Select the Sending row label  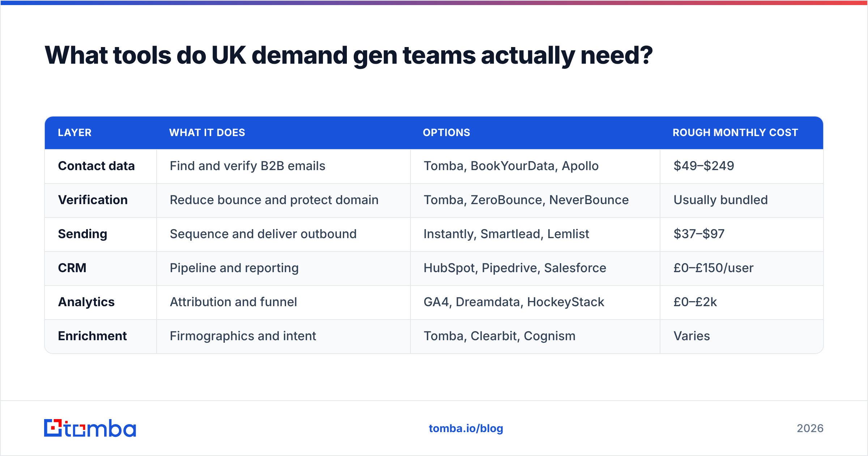83,234
